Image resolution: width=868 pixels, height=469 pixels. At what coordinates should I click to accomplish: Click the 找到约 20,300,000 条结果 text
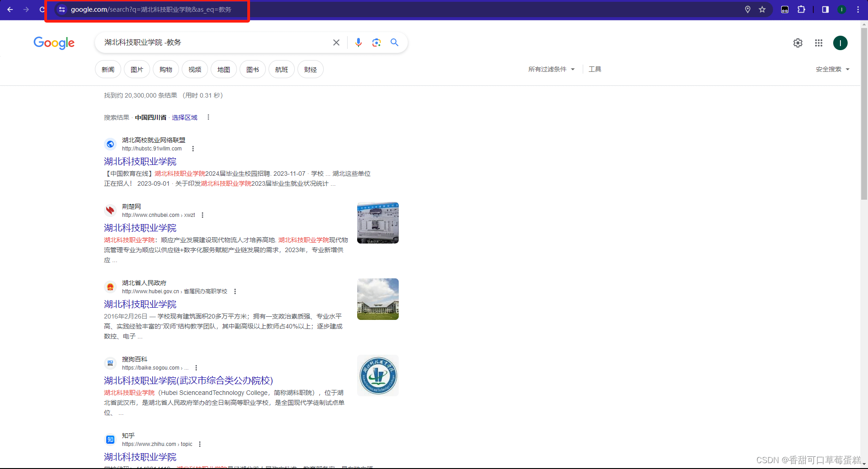point(141,95)
